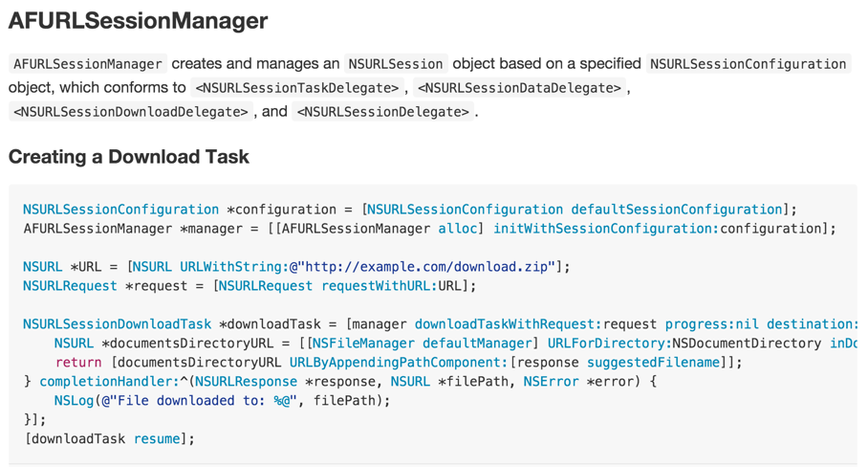868x467 pixels.
Task: Click the <NSURLSessionDownloadDelegate> protocol name
Action: pos(131,112)
